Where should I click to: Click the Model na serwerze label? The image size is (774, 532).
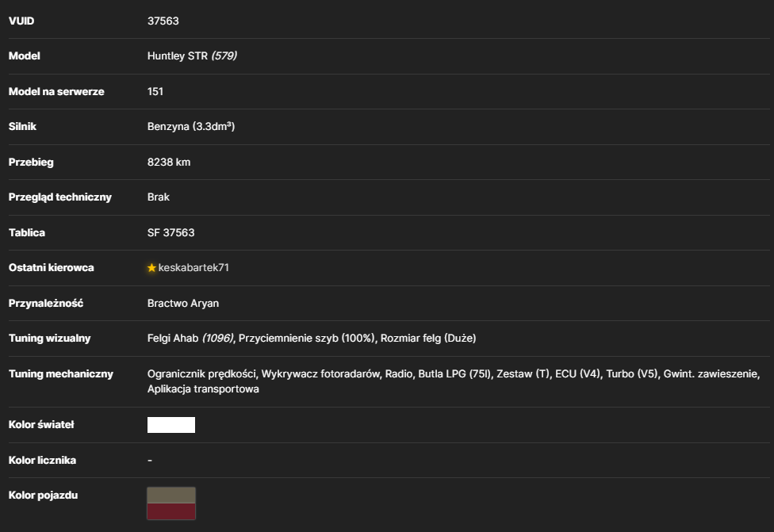point(56,92)
